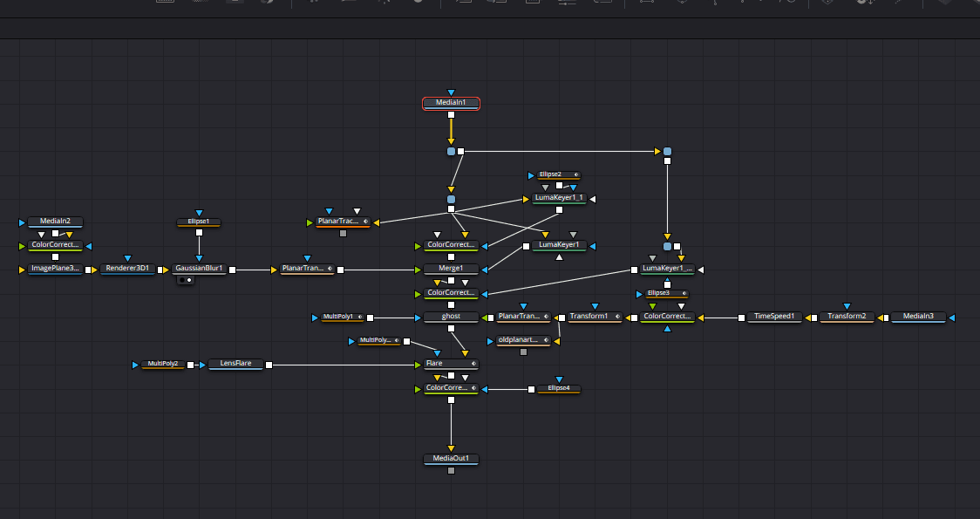Screen dimensions: 980x519
Task: Select the MediaIn3 node
Action: tap(918, 317)
